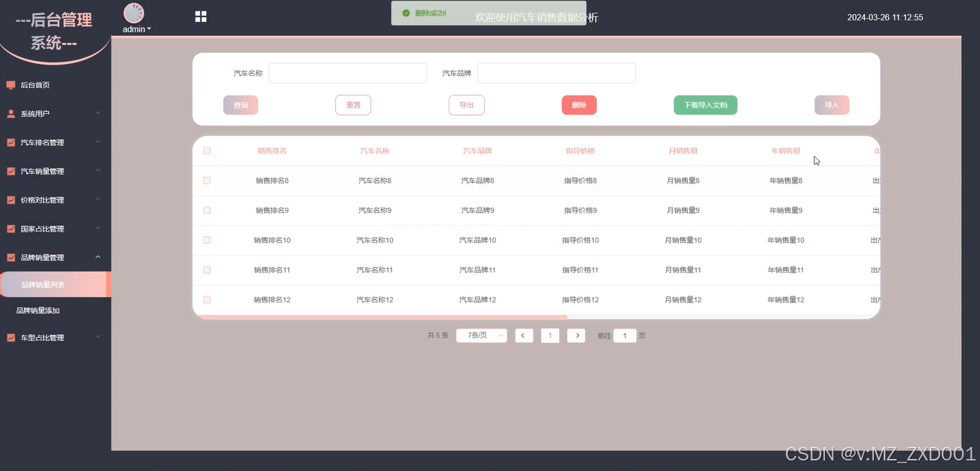Click the cell 汽车名称12
980x471 pixels.
coord(375,299)
